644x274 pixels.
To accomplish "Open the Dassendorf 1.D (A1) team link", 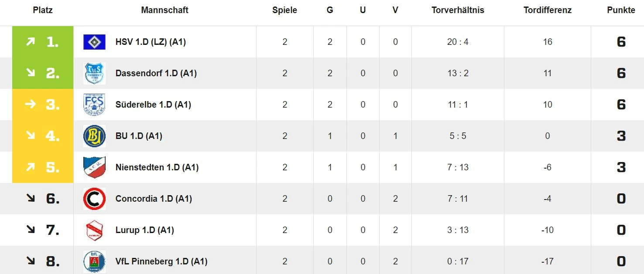I will tap(156, 73).
